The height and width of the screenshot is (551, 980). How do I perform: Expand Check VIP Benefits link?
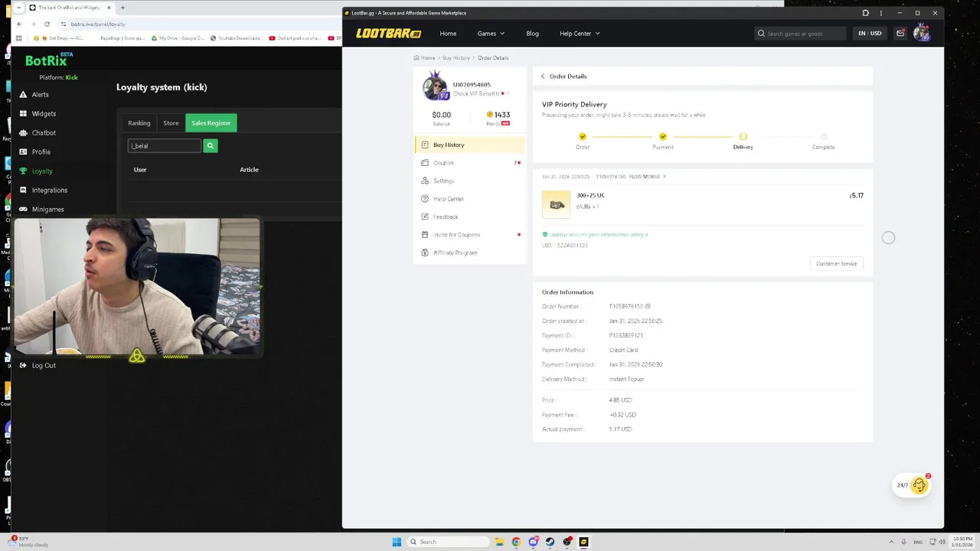coord(479,93)
